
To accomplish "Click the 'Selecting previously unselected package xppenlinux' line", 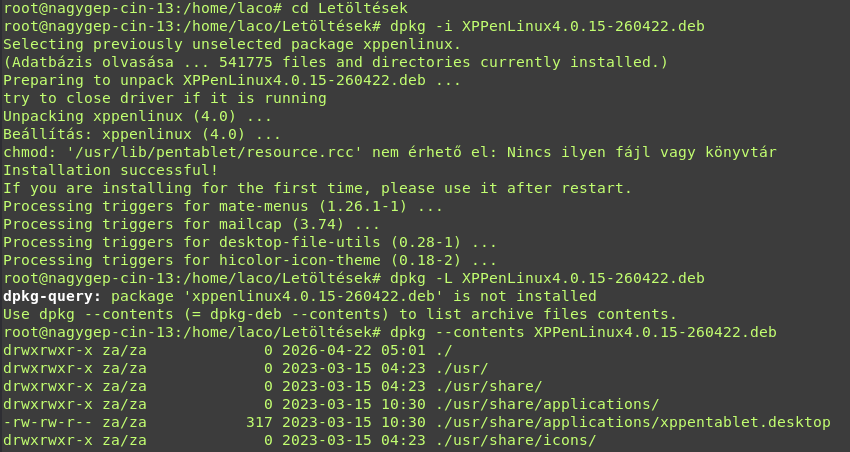I will tap(232, 44).
